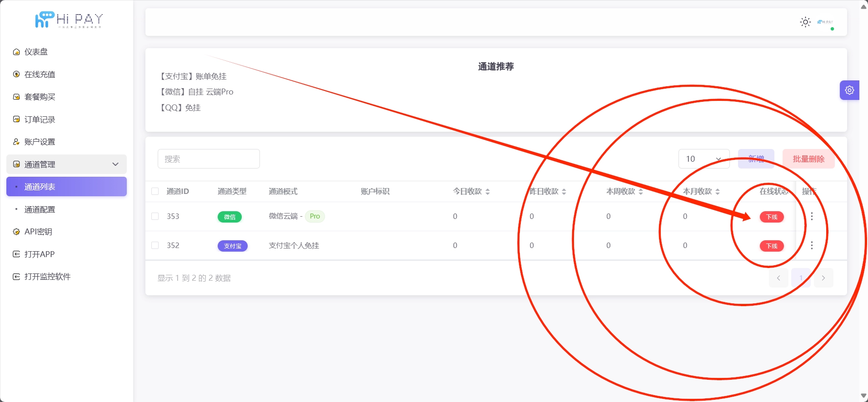Viewport: 868px width, 402px height.
Task: Open 打开监控软件 menu item
Action: pyautogui.click(x=66, y=277)
